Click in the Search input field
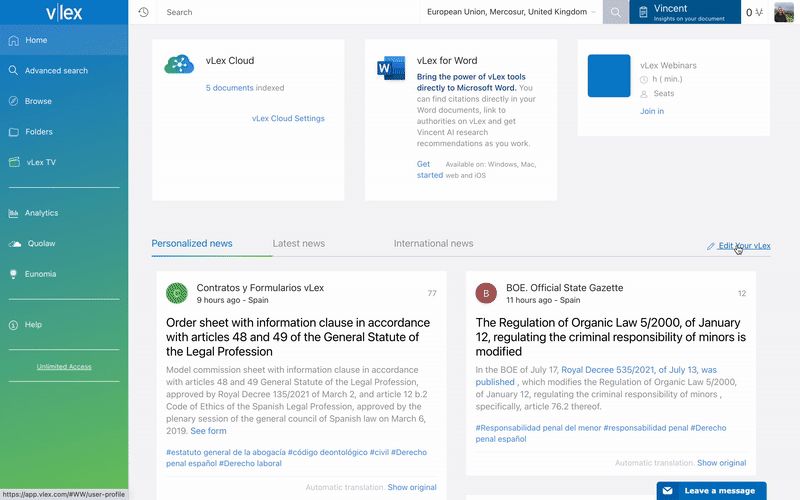 (x=288, y=12)
